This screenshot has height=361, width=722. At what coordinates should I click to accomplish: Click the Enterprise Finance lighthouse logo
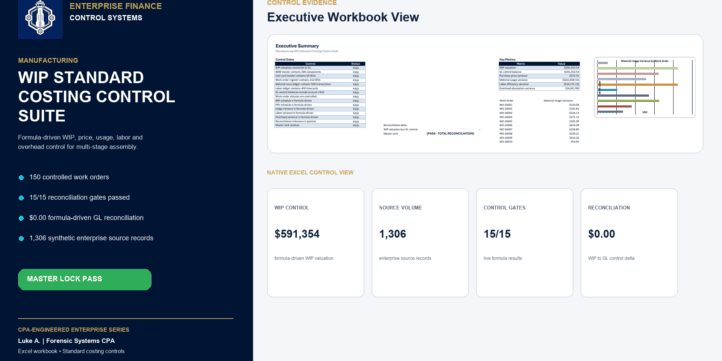pyautogui.click(x=40, y=18)
